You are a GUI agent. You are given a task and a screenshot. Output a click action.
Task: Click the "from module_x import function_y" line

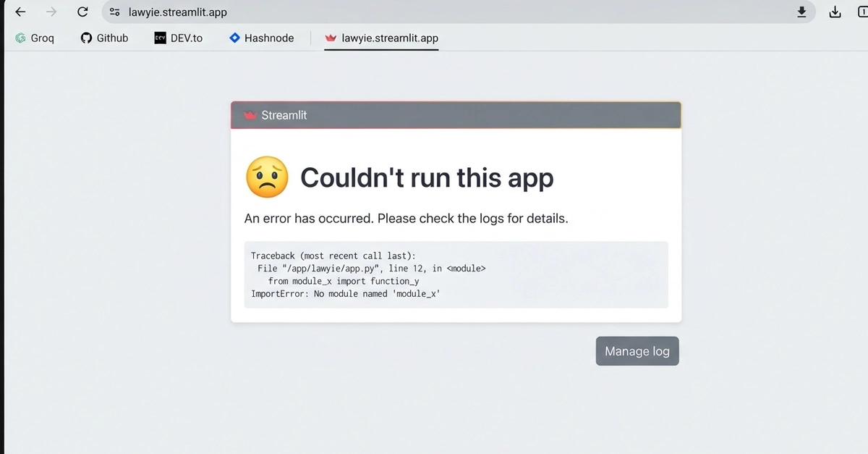[344, 281]
